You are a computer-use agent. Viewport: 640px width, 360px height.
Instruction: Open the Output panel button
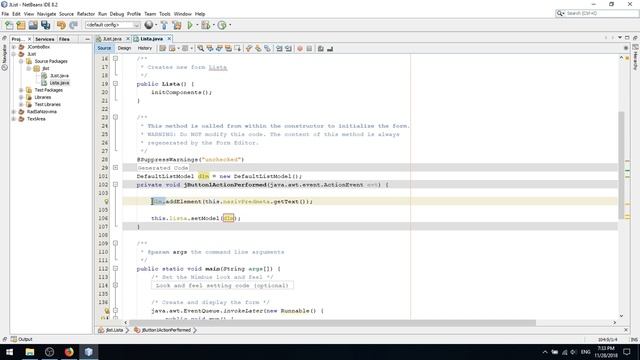click(22, 339)
